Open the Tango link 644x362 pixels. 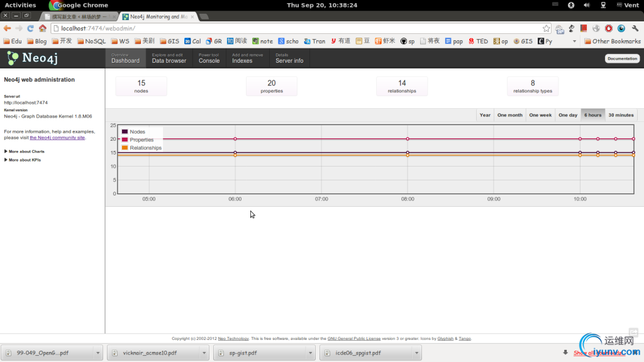tap(465, 339)
